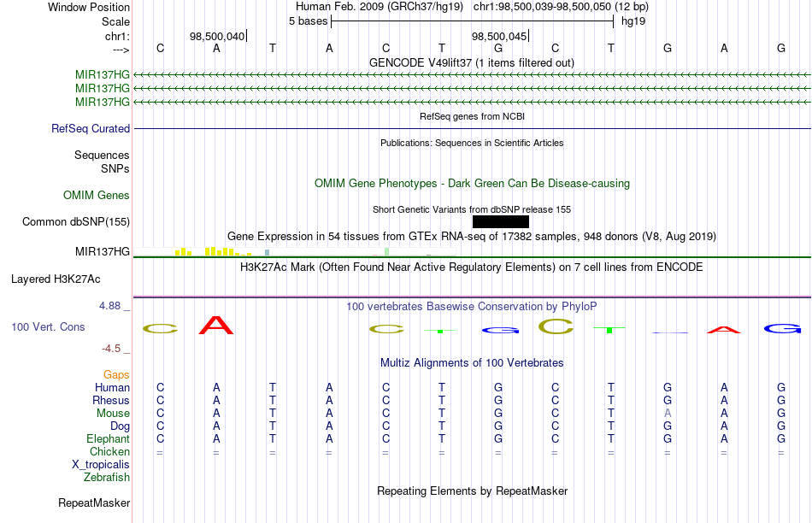The image size is (812, 523).
Task: Open the GTEx Gene Expression track title
Action: tap(472, 237)
